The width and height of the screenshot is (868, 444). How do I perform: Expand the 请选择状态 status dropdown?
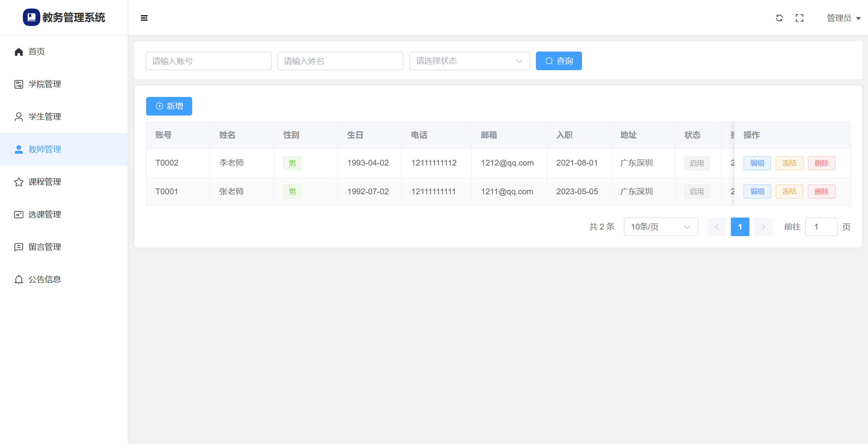point(469,61)
